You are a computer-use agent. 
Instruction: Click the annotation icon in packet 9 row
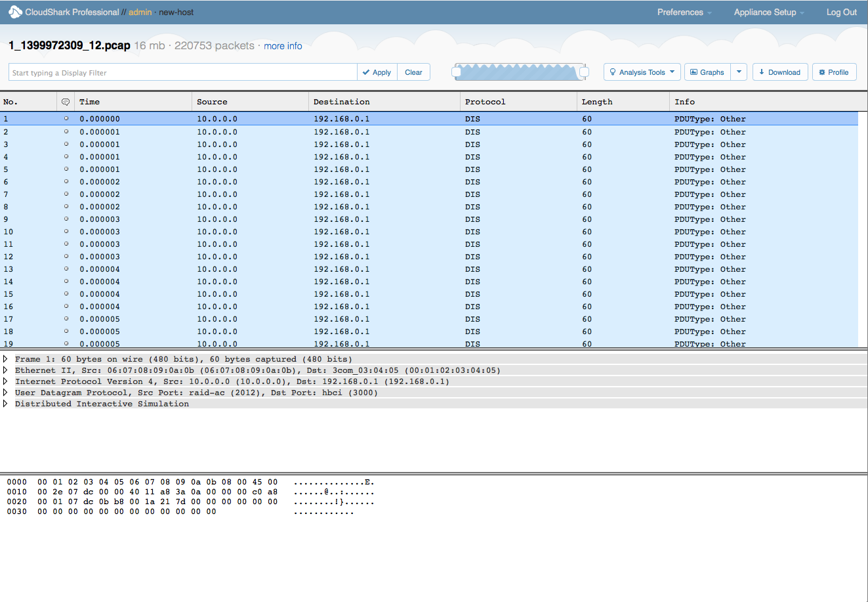click(x=66, y=219)
